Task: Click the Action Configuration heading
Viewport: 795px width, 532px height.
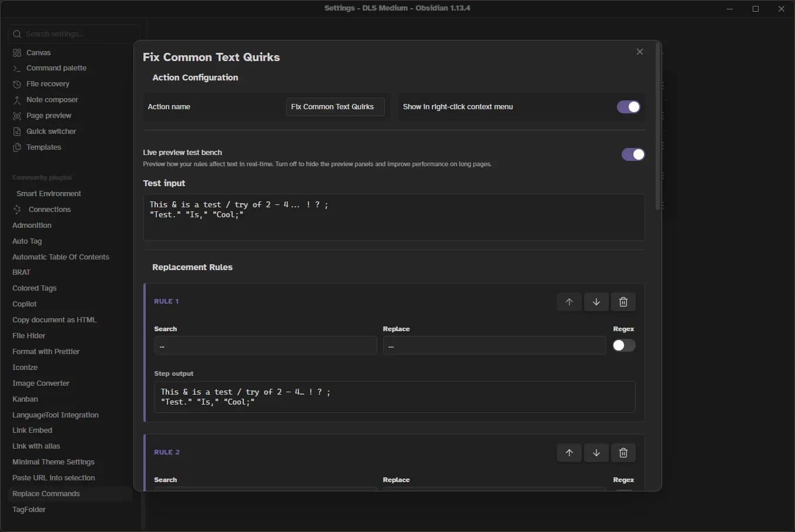Action: (x=195, y=78)
